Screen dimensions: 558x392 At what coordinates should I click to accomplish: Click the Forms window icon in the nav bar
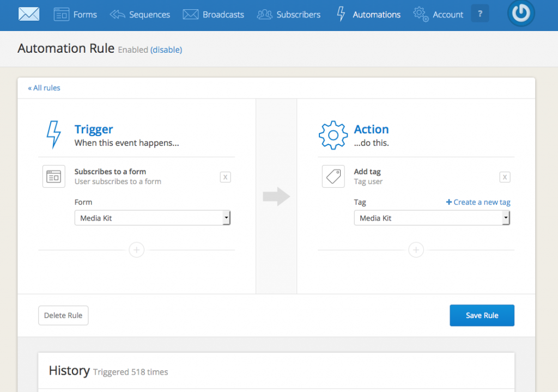coord(61,15)
